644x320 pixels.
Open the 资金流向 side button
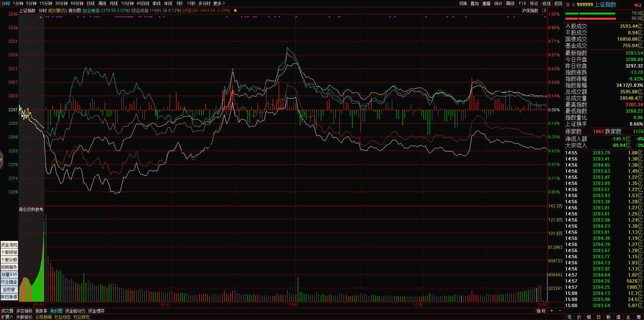click(x=9, y=245)
